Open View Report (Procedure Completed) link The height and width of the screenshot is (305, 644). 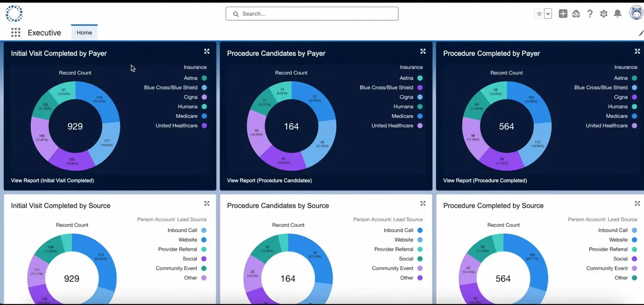[485, 180]
